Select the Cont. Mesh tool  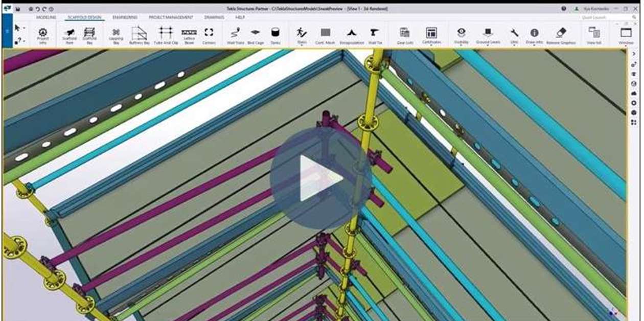[325, 36]
